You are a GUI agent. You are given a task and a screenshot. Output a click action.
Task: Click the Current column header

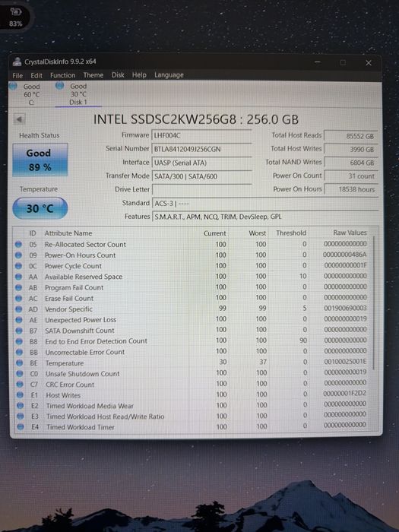click(215, 233)
